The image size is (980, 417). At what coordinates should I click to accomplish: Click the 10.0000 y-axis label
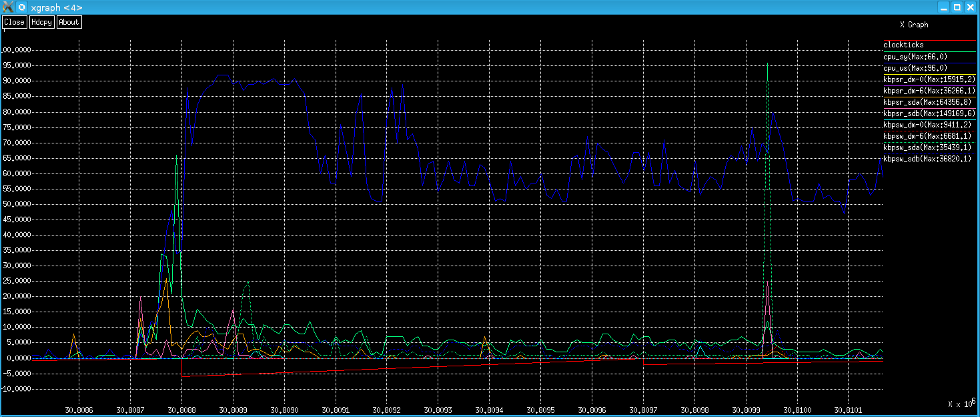coord(16,328)
